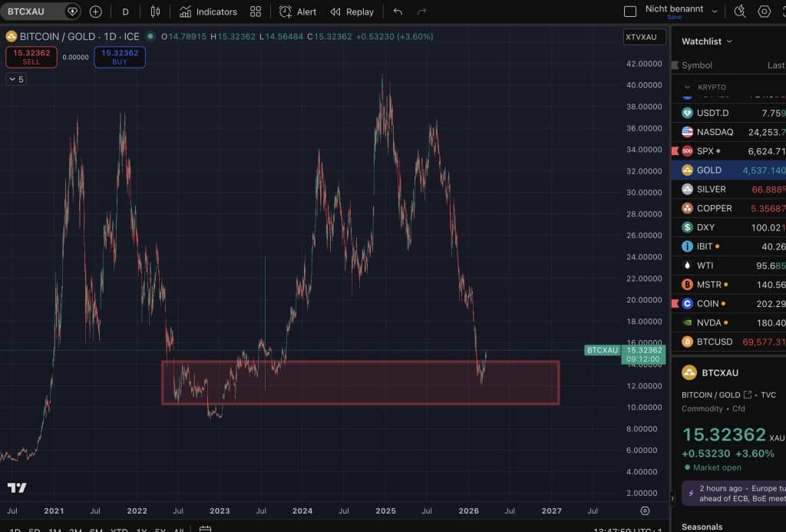Open the BITCOIN / GOLD external link icon
The image size is (786, 532).
click(748, 395)
